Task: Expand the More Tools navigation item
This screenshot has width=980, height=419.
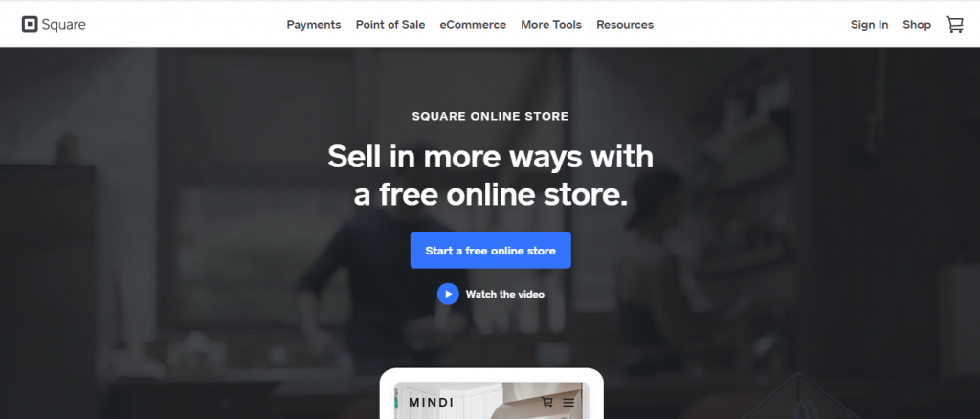Action: [551, 24]
